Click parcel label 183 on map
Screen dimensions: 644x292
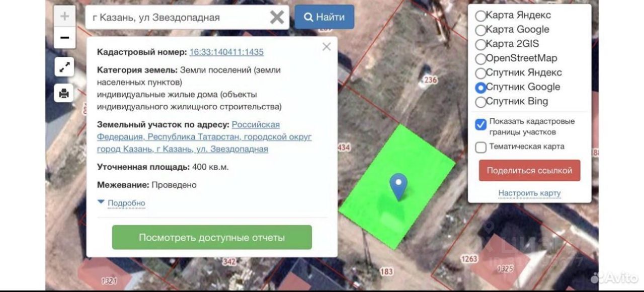point(386,272)
